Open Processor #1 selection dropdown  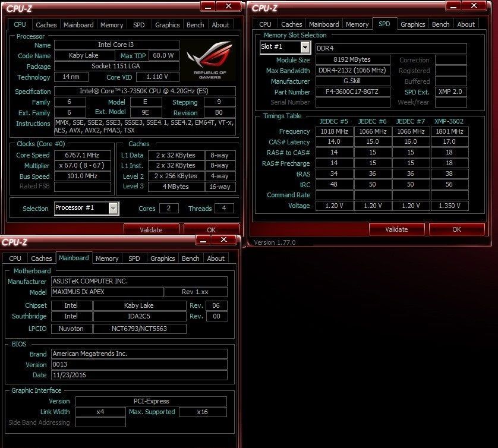click(x=114, y=209)
